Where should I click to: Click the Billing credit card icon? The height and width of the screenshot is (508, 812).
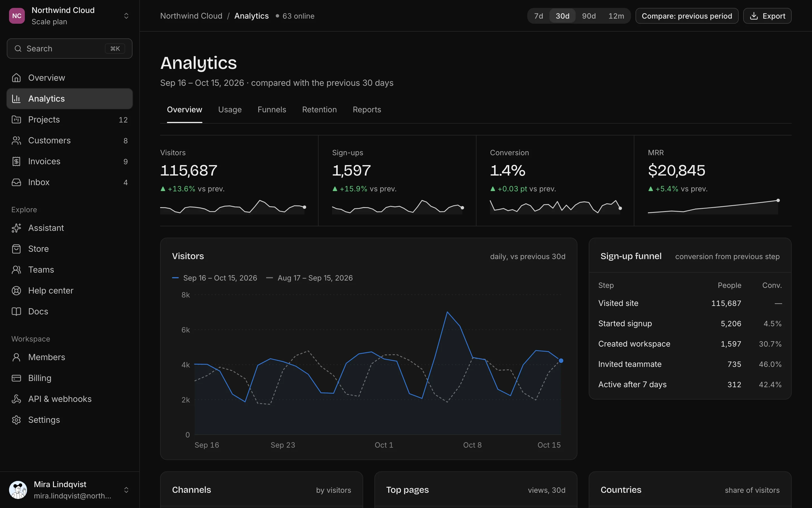16,378
